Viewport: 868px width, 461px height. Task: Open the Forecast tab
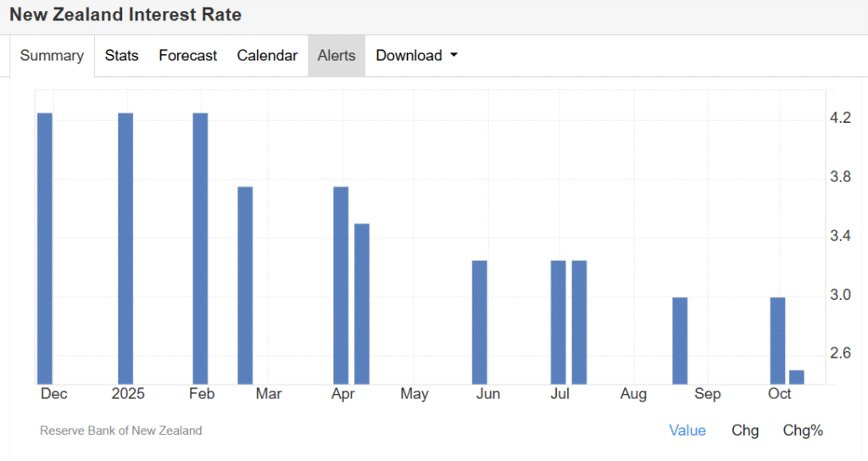click(187, 56)
